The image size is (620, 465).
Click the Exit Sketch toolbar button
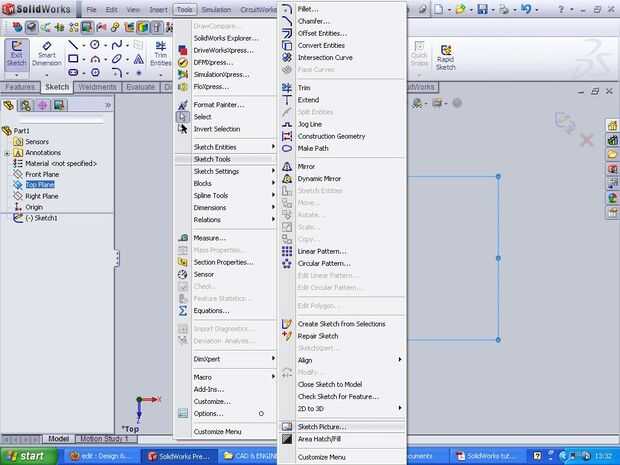click(17, 55)
